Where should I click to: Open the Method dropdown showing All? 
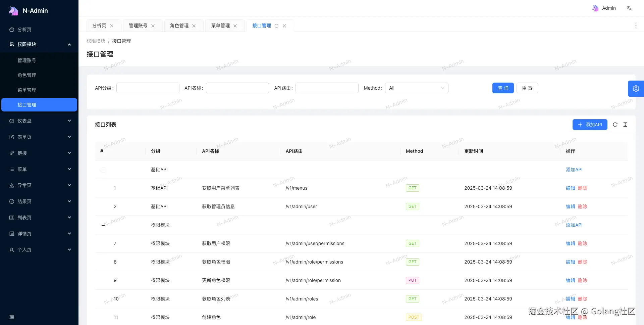click(x=417, y=88)
